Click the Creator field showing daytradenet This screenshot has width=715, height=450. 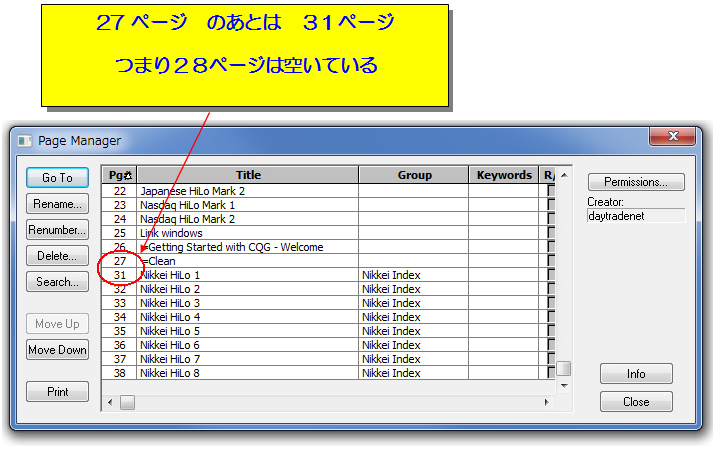636,216
